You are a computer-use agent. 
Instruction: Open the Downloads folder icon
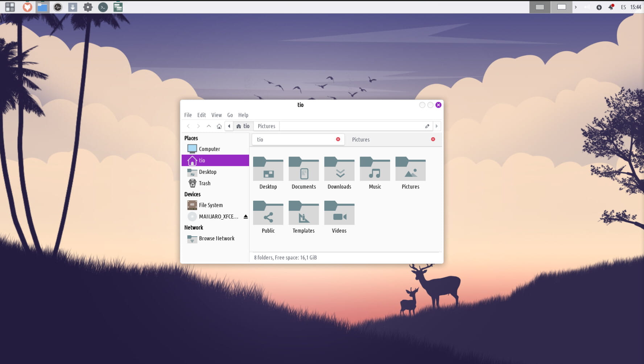339,169
